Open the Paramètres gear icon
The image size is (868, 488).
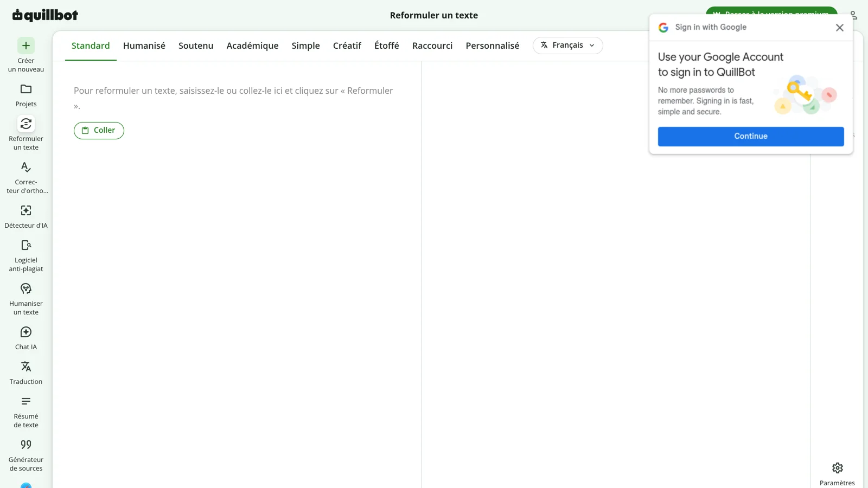click(837, 468)
